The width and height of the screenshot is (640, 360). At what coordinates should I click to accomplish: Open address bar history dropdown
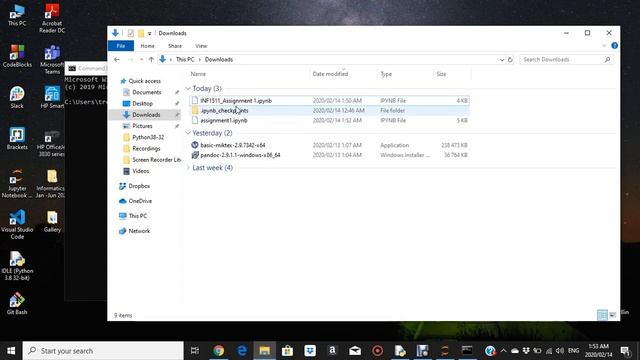pyautogui.click(x=502, y=60)
